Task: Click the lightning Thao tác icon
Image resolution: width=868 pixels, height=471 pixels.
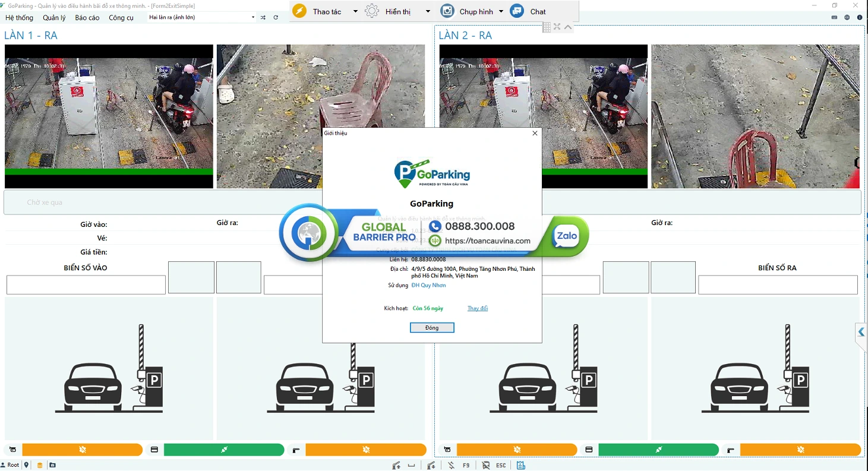Action: tap(299, 11)
